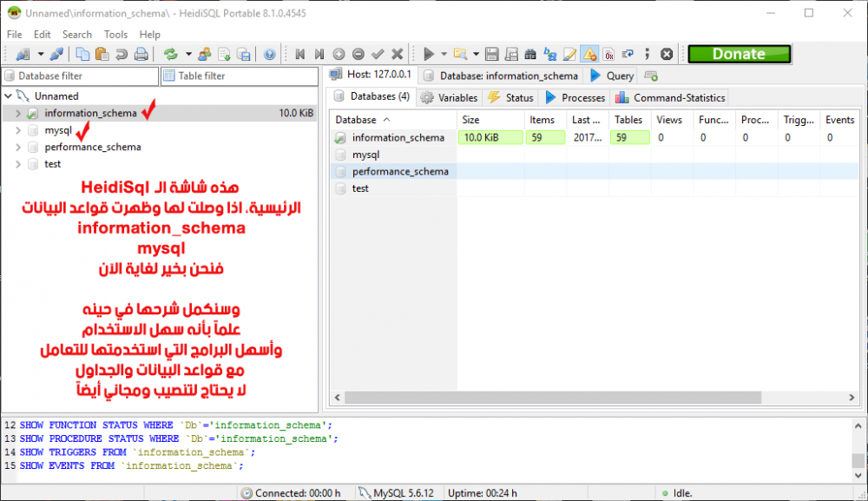The height and width of the screenshot is (501, 868).
Task: Open the Edit menu
Action: [x=42, y=35]
